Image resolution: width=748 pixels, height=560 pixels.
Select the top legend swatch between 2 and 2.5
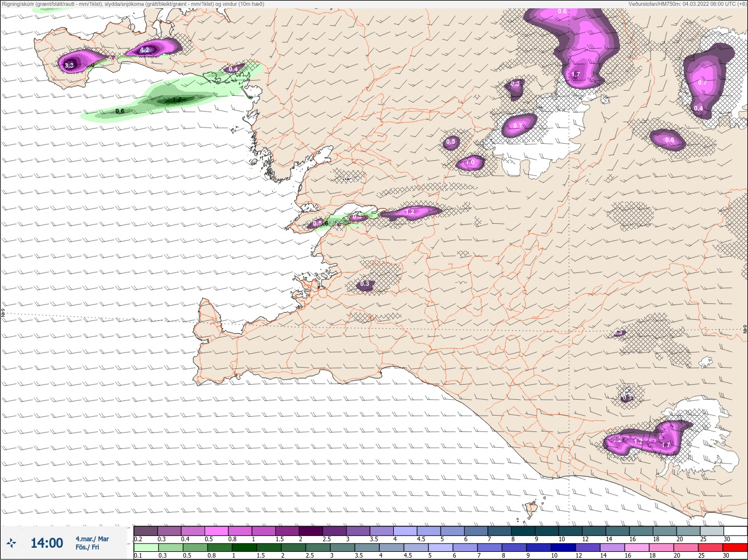click(311, 531)
